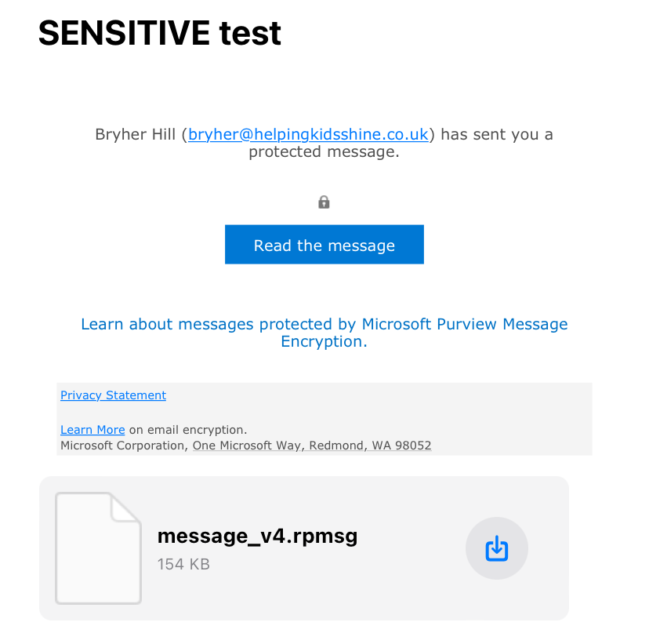Open the Privacy Statement link
The image size is (649, 644).
tap(113, 395)
